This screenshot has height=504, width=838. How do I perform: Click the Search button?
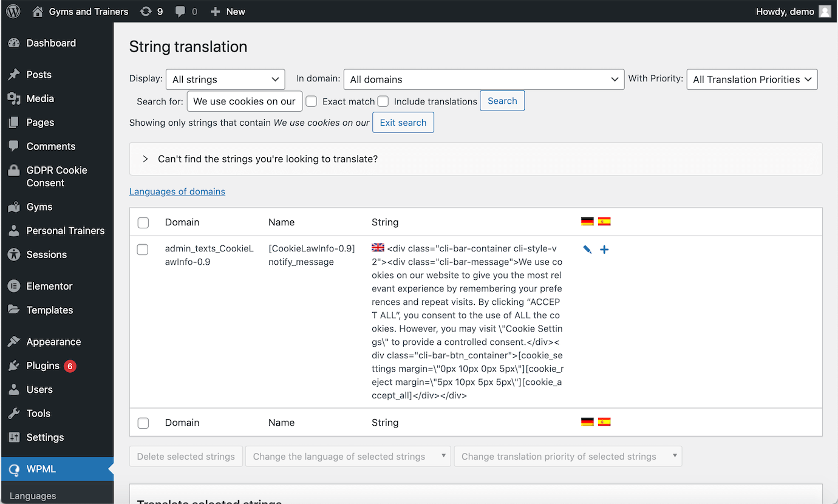[x=502, y=101]
